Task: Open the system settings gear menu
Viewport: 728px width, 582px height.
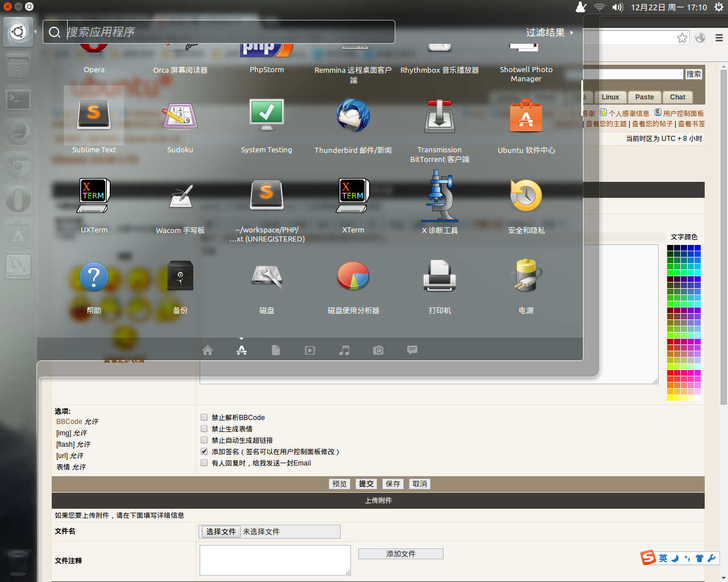Action: (x=718, y=7)
